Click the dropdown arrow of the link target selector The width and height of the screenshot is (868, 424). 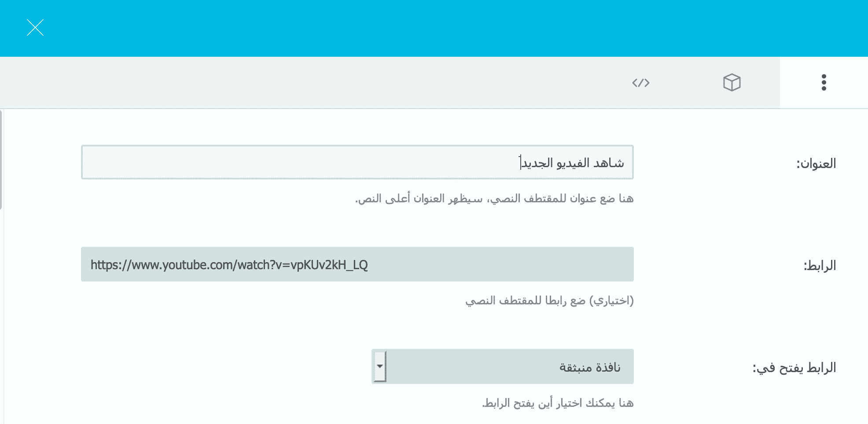[379, 366]
